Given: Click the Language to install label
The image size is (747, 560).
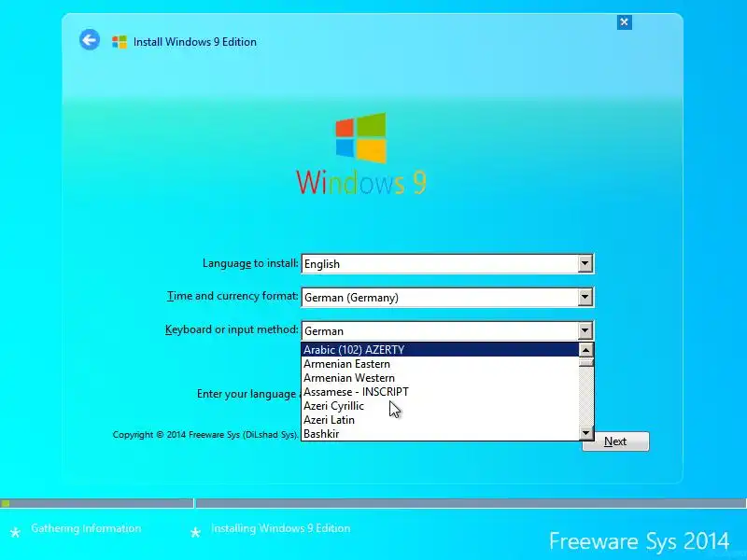Looking at the screenshot, I should click(x=250, y=263).
